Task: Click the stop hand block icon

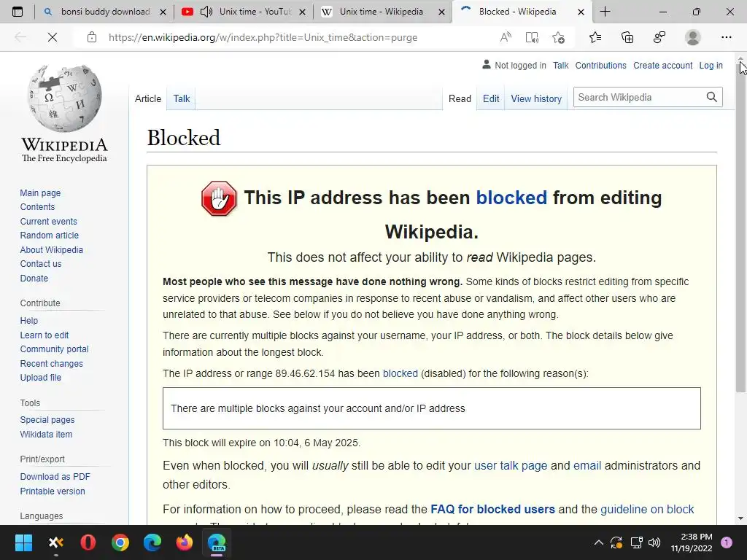Action: (x=219, y=198)
